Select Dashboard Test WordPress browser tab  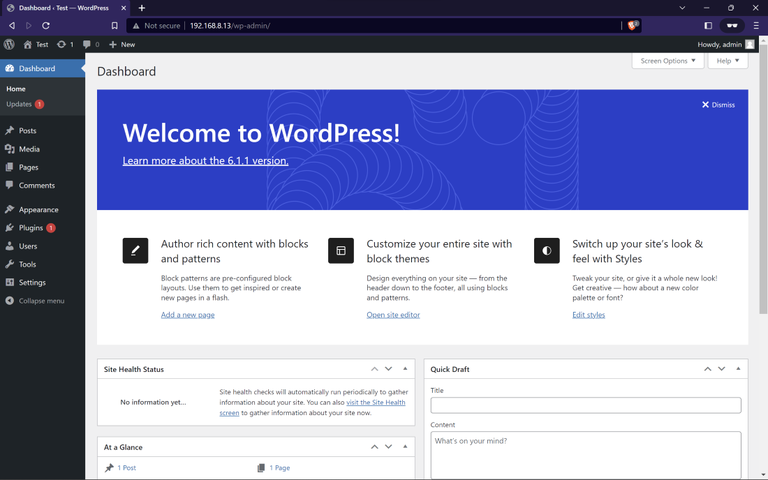64,8
